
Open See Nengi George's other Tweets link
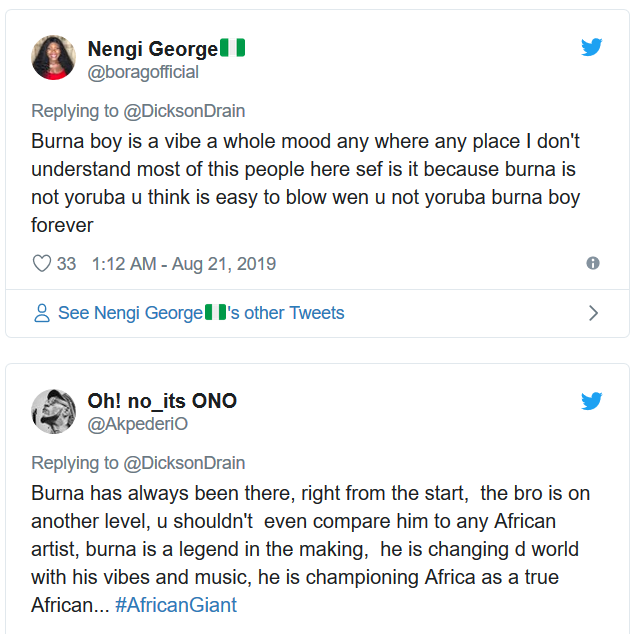200,313
